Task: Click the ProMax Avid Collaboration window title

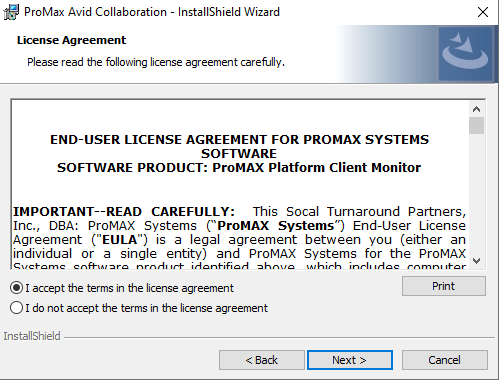Action: tap(152, 12)
